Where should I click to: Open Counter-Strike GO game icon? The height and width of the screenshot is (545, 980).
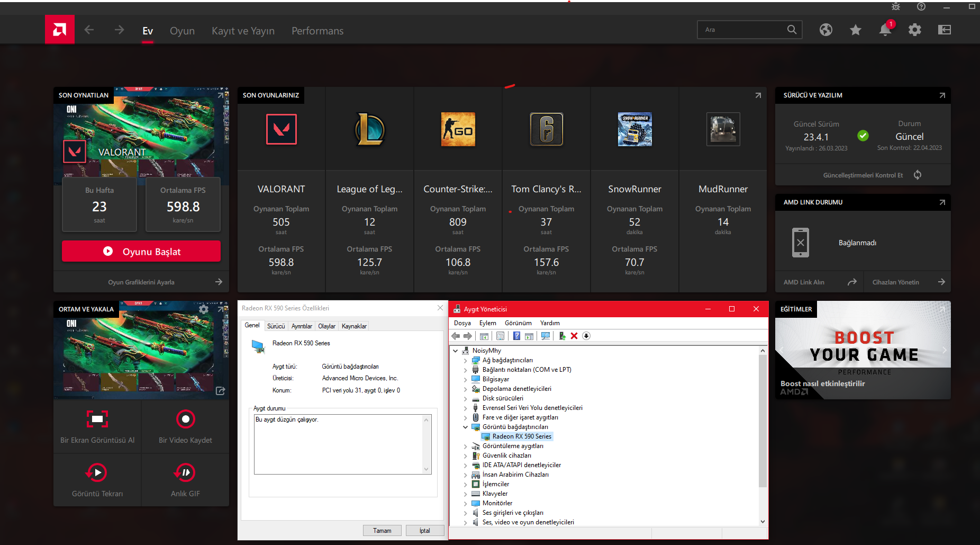point(458,129)
